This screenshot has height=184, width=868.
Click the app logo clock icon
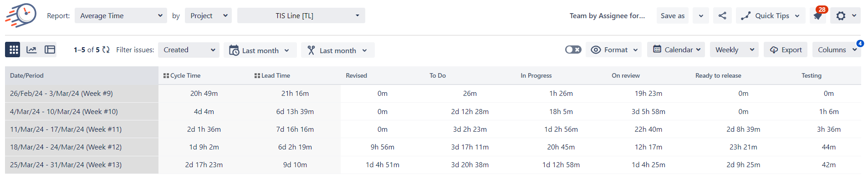pos(21,15)
